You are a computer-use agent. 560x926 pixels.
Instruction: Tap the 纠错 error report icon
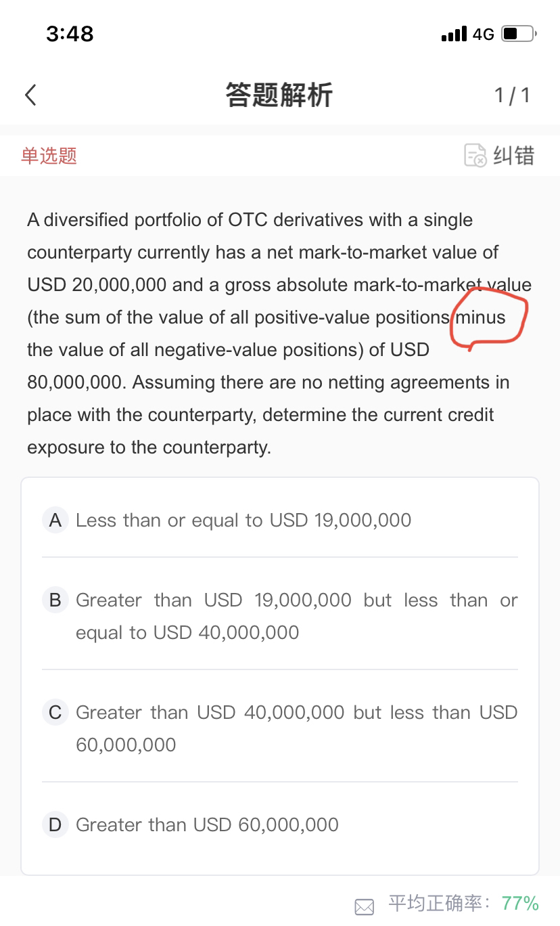(475, 156)
